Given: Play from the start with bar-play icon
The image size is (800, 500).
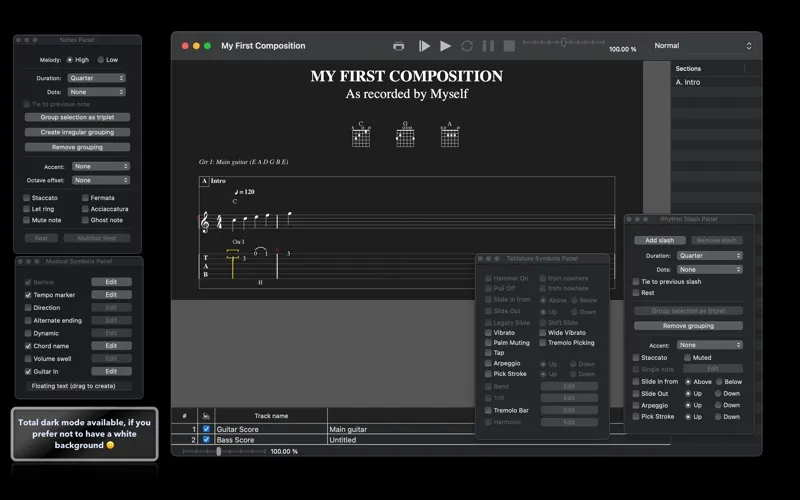Looking at the screenshot, I should tap(424, 46).
